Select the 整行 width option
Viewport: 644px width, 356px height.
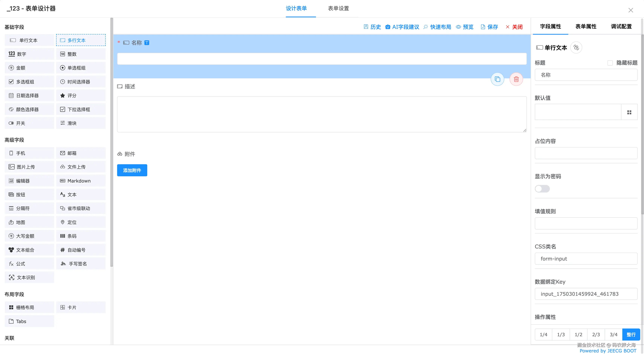(631, 335)
